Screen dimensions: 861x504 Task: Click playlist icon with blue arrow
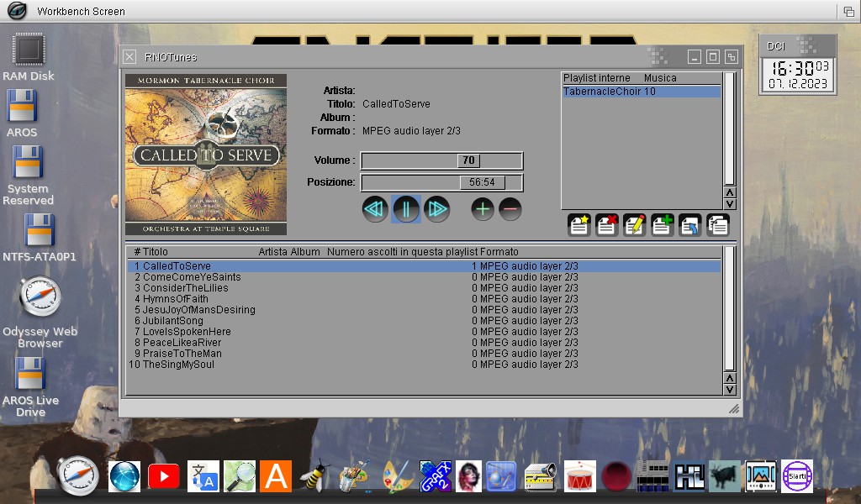tap(690, 224)
